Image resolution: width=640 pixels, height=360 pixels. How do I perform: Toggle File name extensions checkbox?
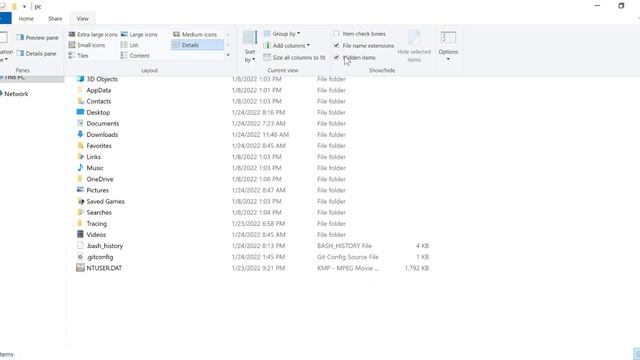coord(336,45)
